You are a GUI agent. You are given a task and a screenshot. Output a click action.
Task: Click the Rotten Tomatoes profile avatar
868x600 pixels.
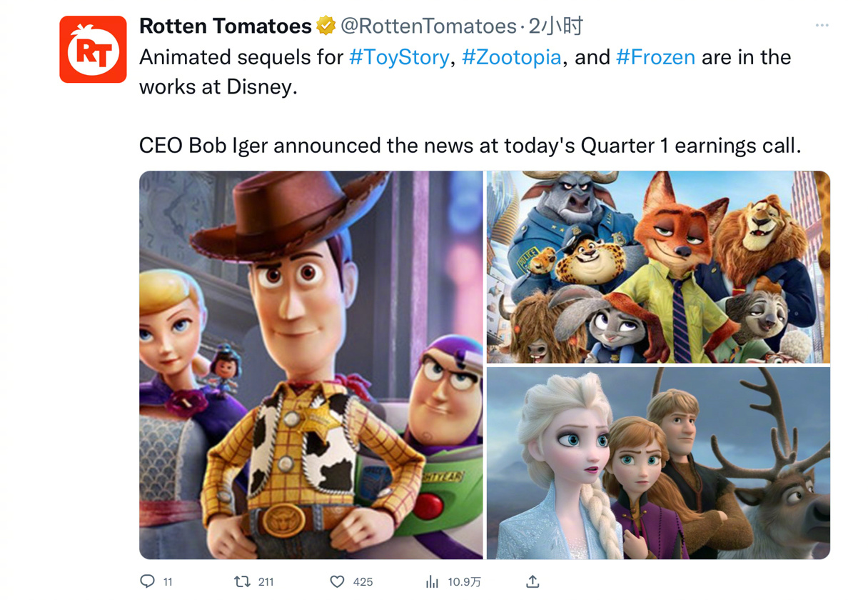click(x=93, y=49)
